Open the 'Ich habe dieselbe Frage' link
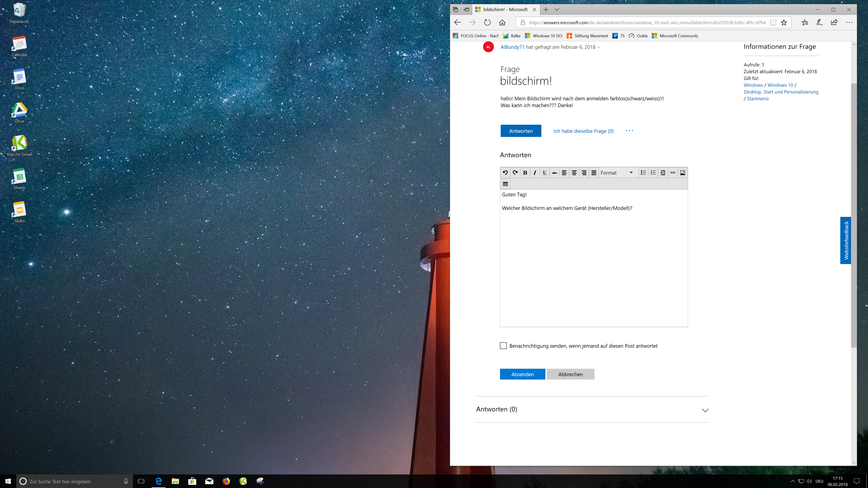The height and width of the screenshot is (488, 868). click(x=583, y=131)
